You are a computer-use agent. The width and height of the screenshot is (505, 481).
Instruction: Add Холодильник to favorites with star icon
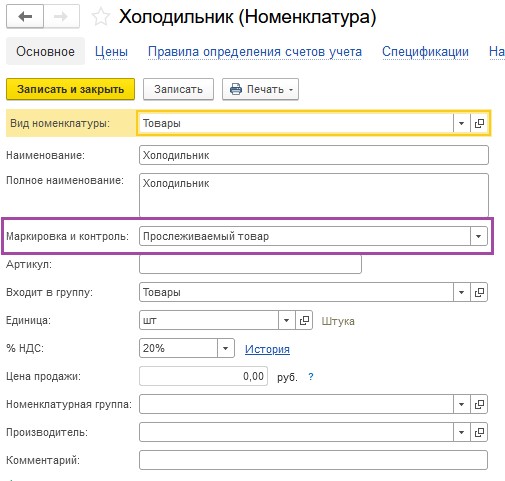(101, 17)
